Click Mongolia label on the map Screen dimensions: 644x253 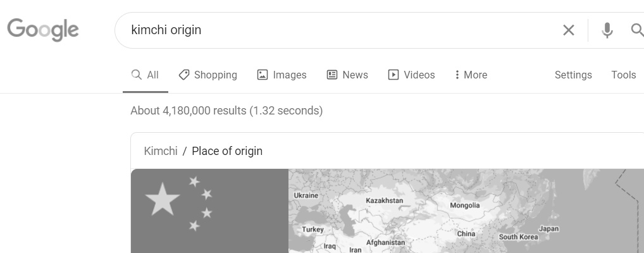pyautogui.click(x=464, y=206)
